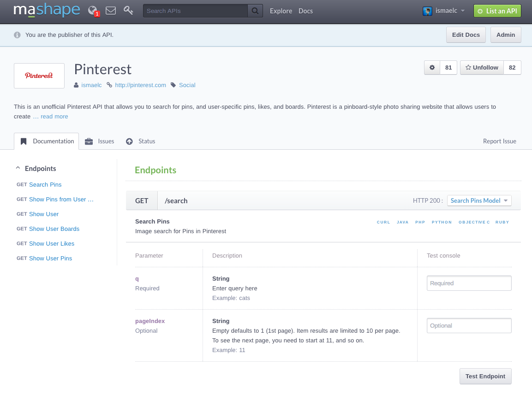Select the PYTHON code sample tab
Screen dimensions: 532x400
tap(442, 223)
